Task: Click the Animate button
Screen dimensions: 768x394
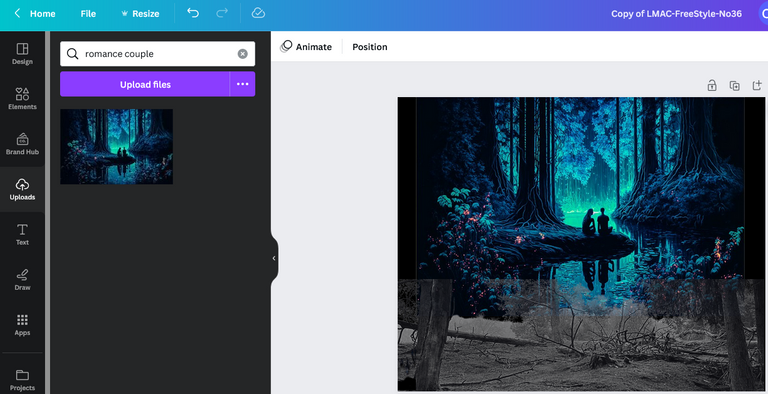Action: (306, 47)
